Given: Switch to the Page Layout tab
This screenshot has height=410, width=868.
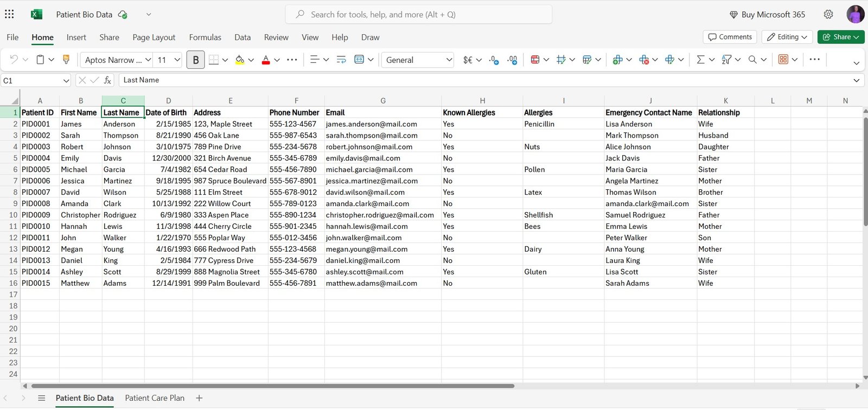Looking at the screenshot, I should [154, 37].
